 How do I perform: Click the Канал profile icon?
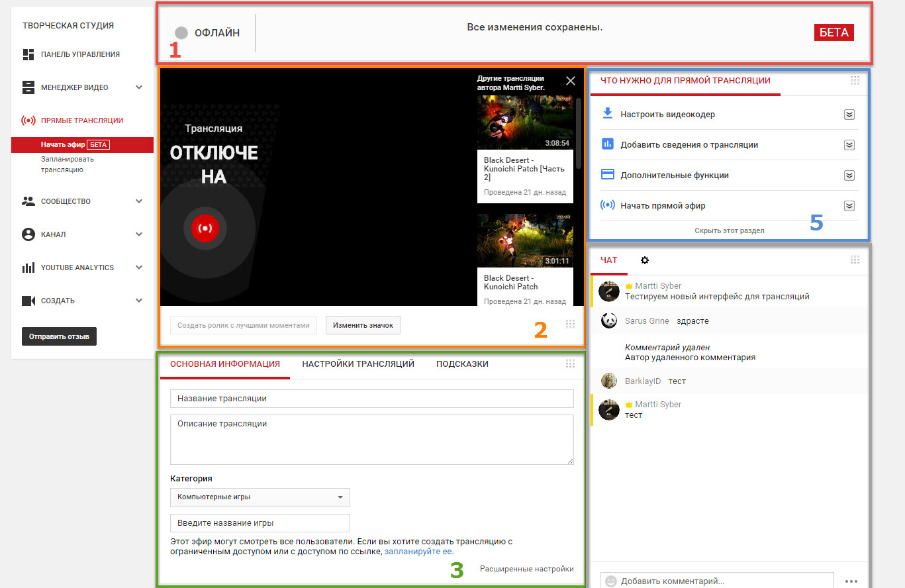28,234
